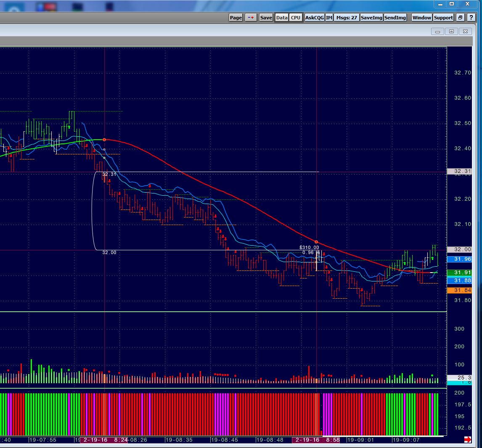The image size is (482, 448).
Task: Click the 32.20 price axis label
Action: click(x=462, y=199)
